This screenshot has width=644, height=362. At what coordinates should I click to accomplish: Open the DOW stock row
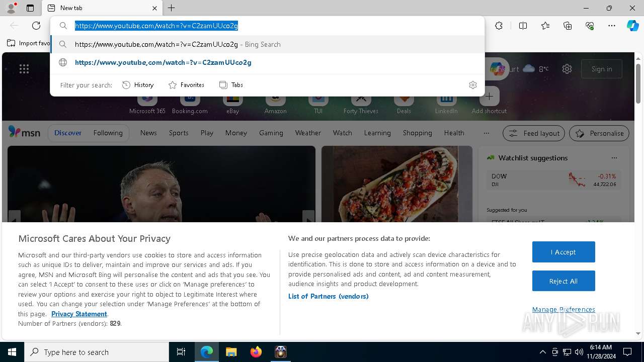[553, 180]
